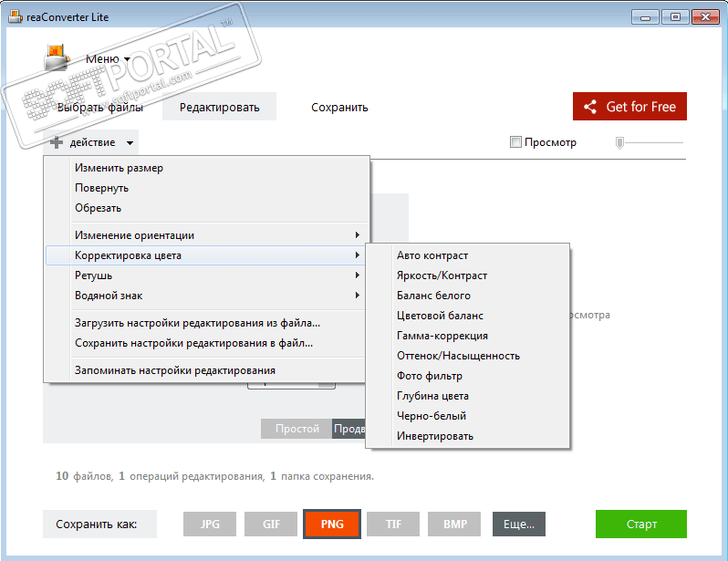This screenshot has width=728, height=561.
Task: Click the plus icon beside действие
Action: pos(57,142)
